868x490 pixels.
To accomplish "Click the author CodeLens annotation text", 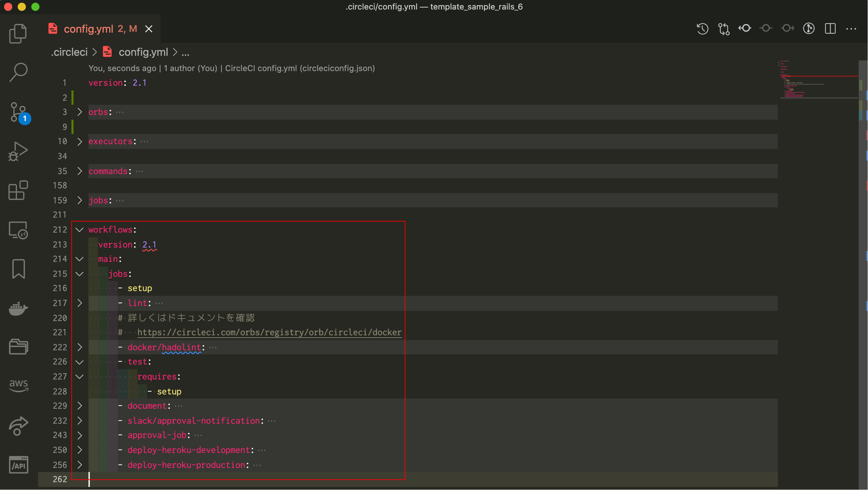I will (x=191, y=68).
